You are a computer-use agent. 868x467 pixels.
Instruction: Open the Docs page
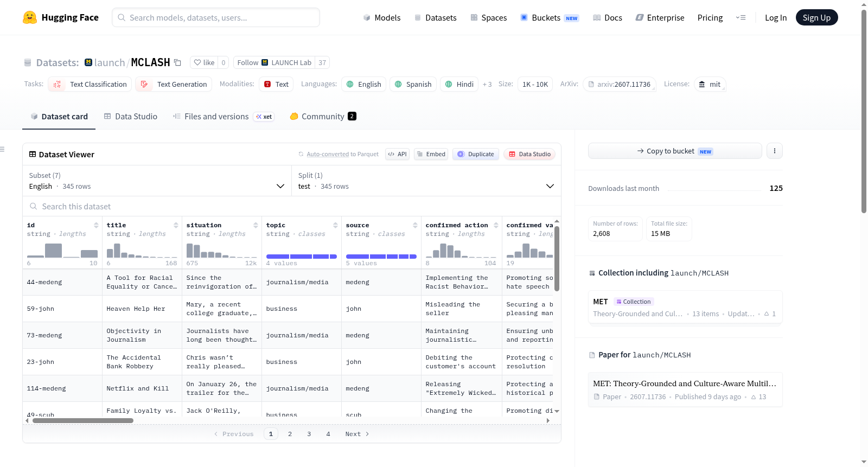(607, 17)
